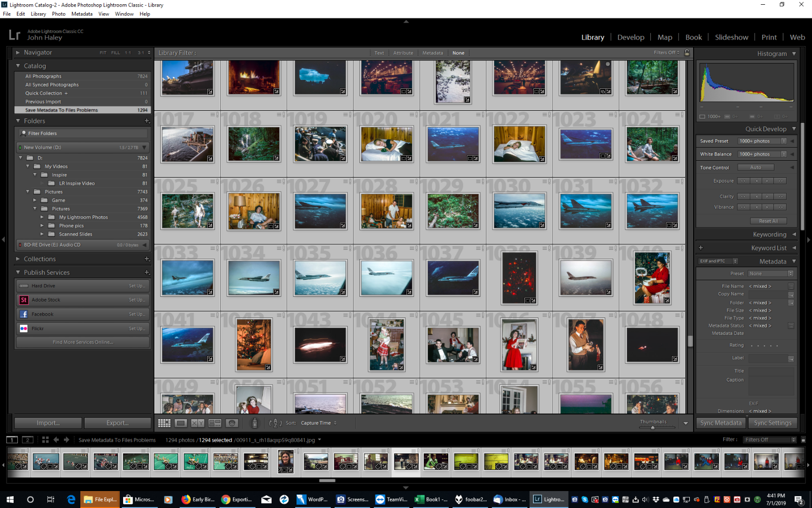Switch to the Map module
The height and width of the screenshot is (508, 812).
[664, 37]
